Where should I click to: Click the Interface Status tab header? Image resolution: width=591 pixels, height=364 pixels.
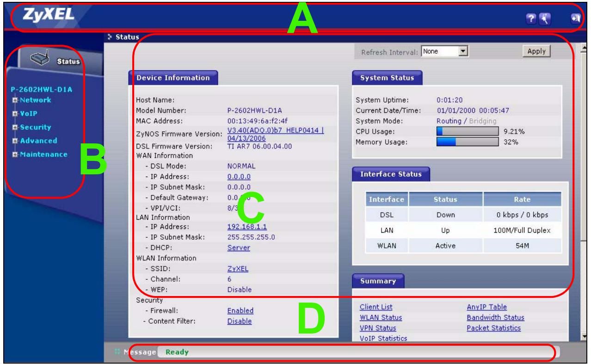click(391, 174)
